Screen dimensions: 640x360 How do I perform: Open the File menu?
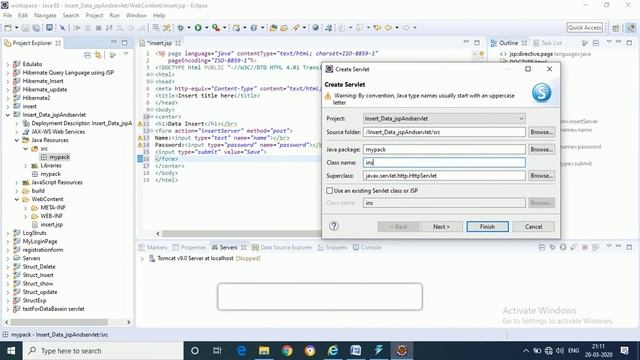click(7, 15)
